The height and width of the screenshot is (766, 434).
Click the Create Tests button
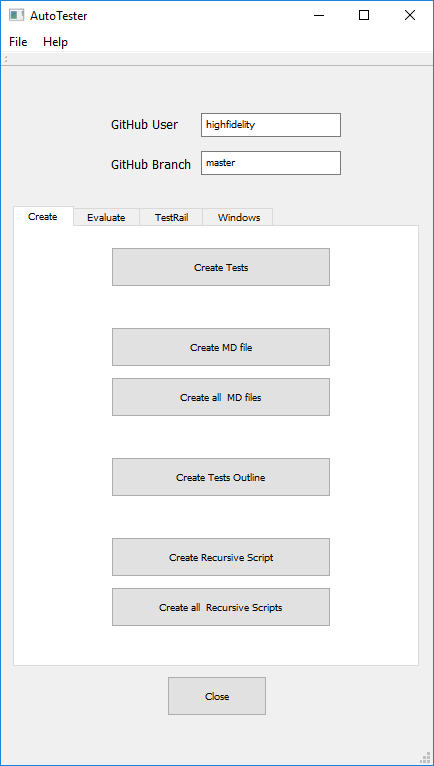pyautogui.click(x=221, y=267)
